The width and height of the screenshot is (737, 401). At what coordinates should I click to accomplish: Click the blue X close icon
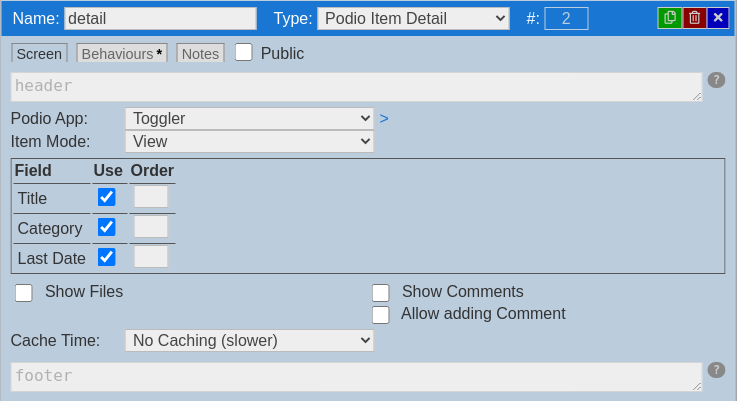pos(718,18)
